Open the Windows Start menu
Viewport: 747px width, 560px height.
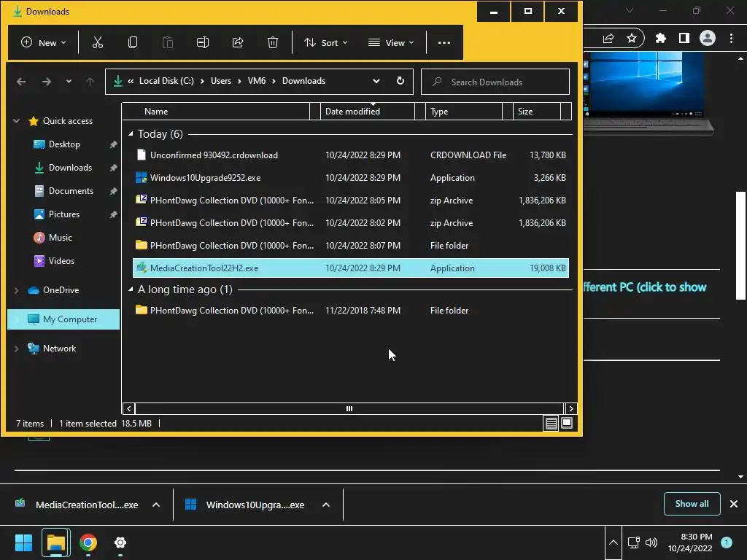point(23,542)
